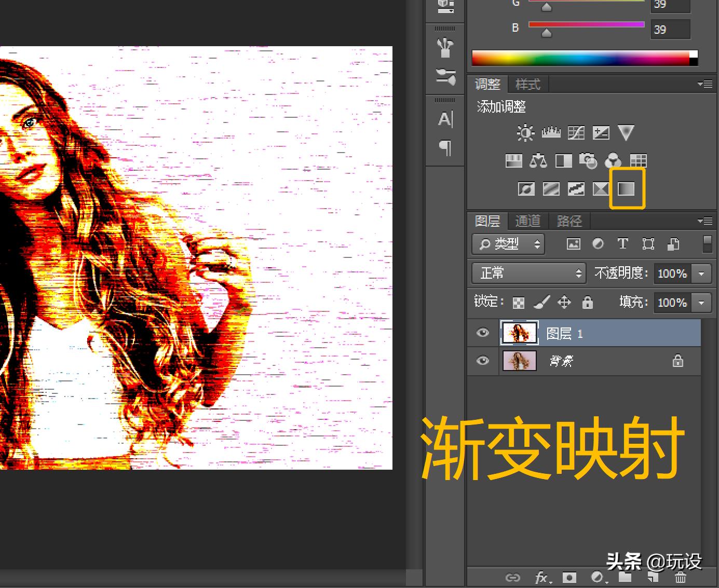Click the B channel slider handle

[547, 33]
